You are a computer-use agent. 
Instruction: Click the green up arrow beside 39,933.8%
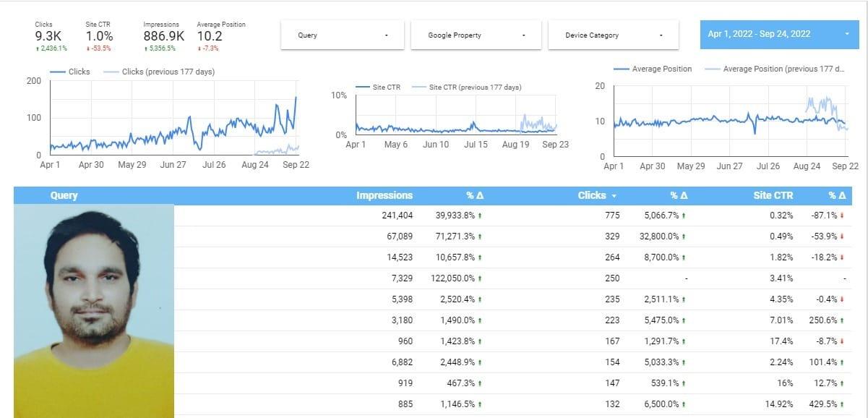[481, 216]
